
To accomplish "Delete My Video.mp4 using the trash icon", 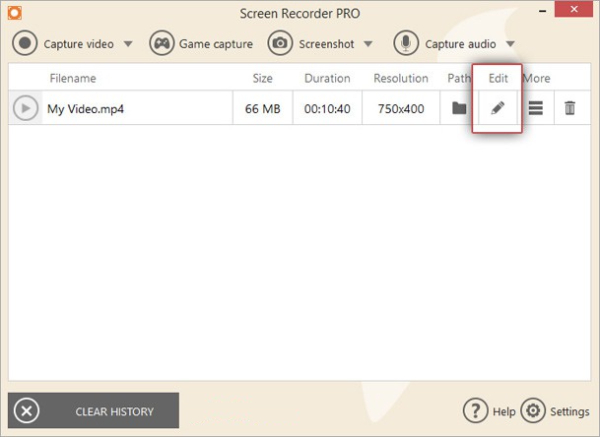I will point(570,108).
